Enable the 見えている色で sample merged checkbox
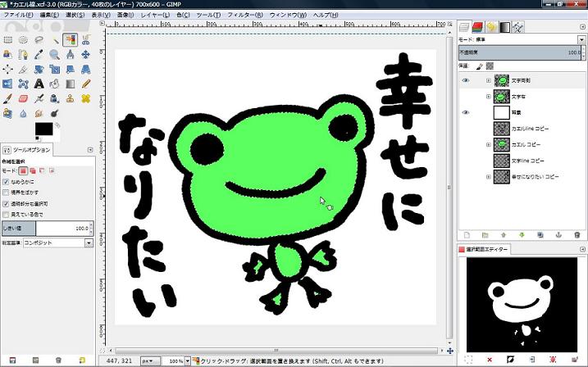Screen dimensions: 588x367 [x=6, y=215]
